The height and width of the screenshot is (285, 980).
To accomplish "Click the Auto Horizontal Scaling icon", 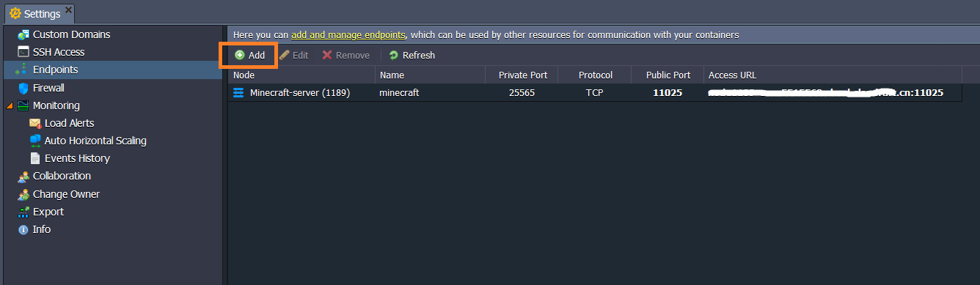I will [35, 141].
